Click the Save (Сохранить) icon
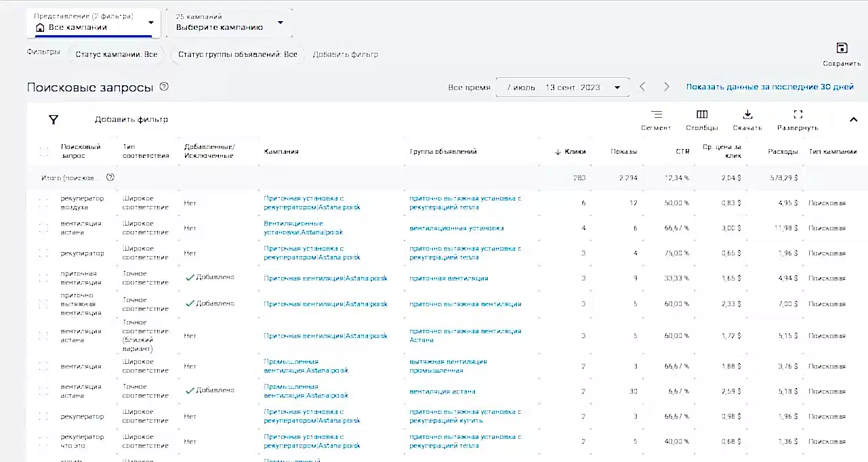Image resolution: width=868 pixels, height=462 pixels. click(842, 48)
